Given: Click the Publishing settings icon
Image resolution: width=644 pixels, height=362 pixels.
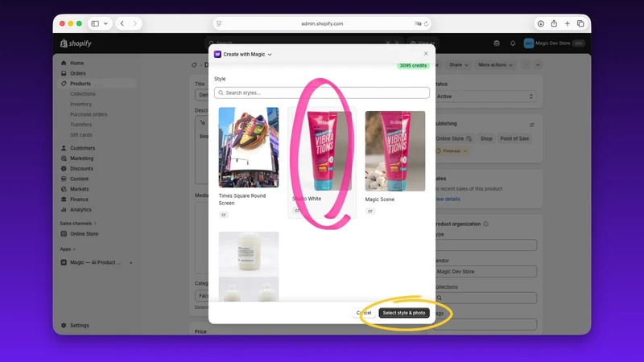Looking at the screenshot, I should coord(532,125).
